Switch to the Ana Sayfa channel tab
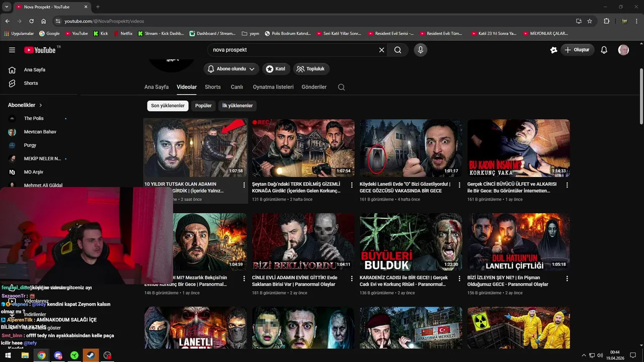644x362 pixels. pos(156,87)
